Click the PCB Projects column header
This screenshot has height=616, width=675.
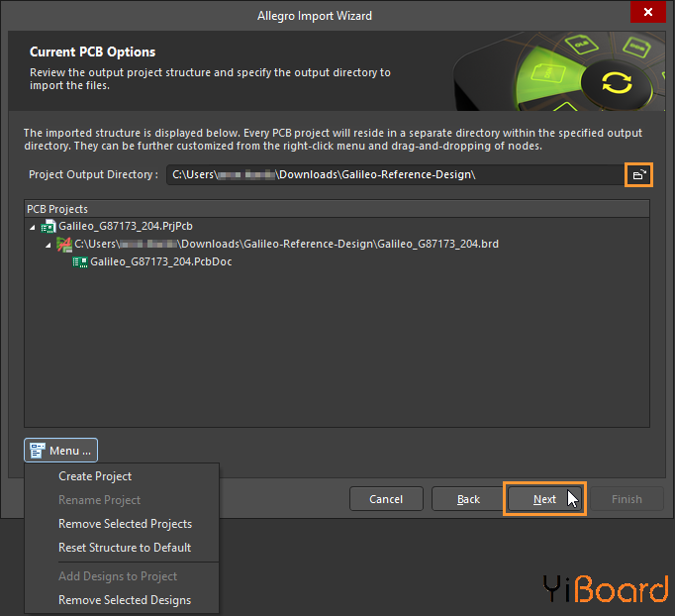click(x=337, y=209)
